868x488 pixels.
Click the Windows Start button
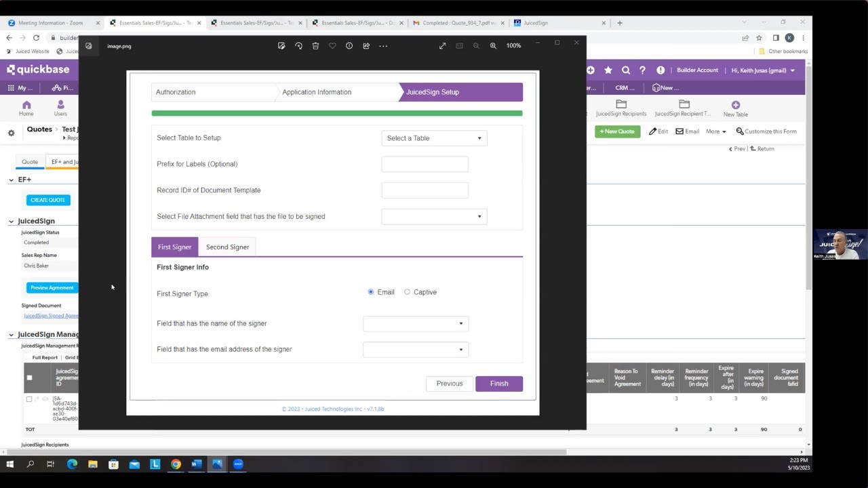[9, 464]
